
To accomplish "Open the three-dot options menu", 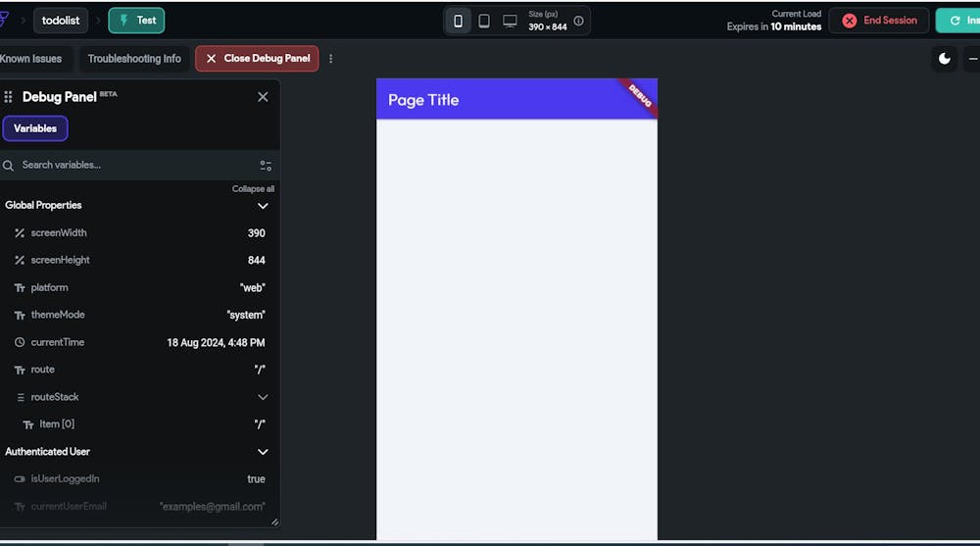I will (x=330, y=59).
